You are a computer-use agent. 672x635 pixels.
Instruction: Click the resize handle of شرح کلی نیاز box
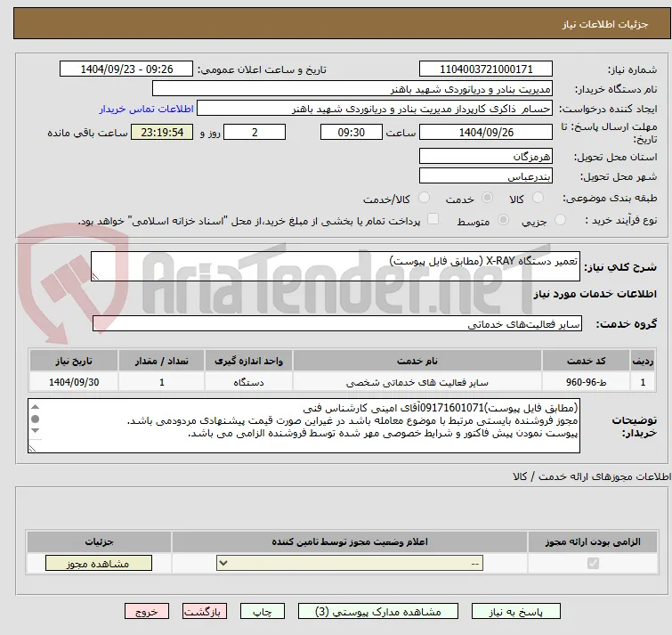pos(95,277)
